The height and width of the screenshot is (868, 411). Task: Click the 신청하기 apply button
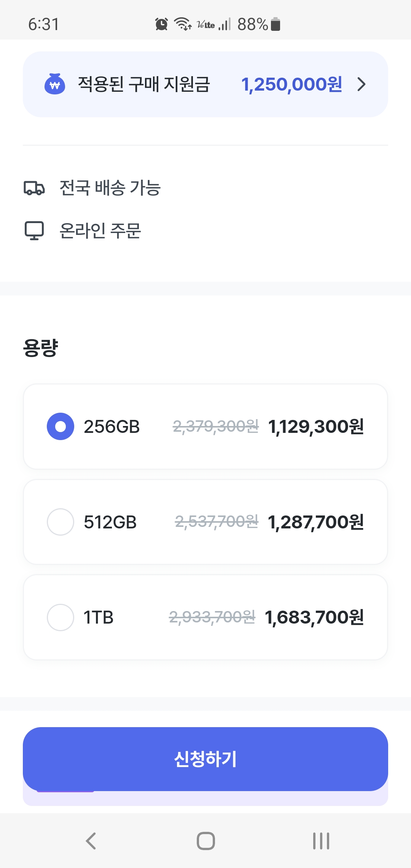pyautogui.click(x=205, y=759)
